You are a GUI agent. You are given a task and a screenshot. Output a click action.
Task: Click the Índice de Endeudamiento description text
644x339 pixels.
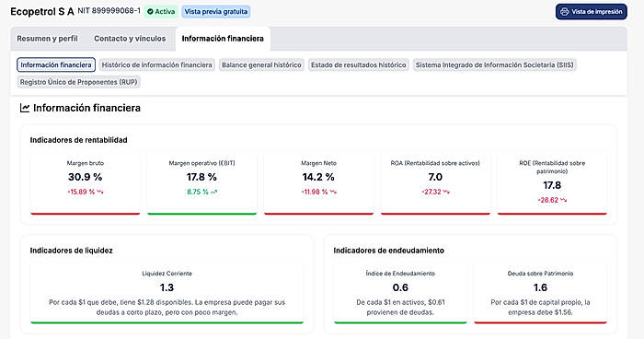pos(400,308)
